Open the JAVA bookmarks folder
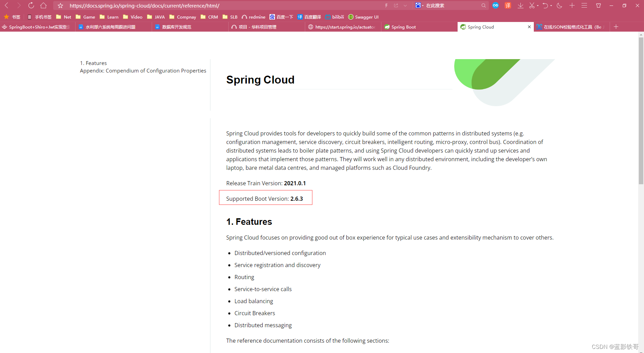 [x=156, y=17]
